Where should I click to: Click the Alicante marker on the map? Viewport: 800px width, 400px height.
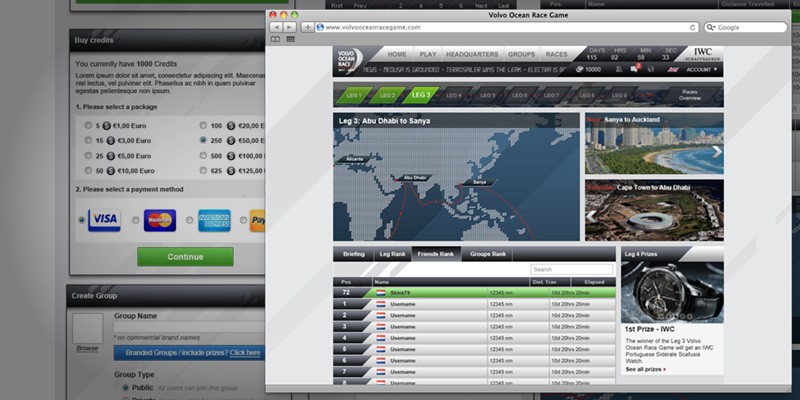pos(355,159)
